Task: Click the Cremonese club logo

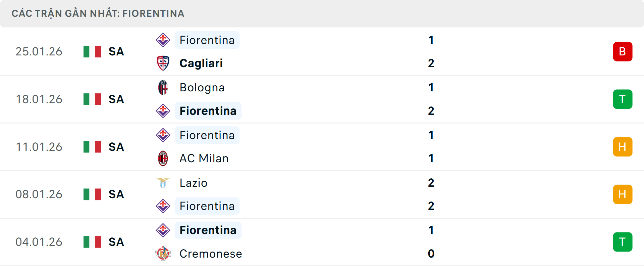Action: [163, 254]
